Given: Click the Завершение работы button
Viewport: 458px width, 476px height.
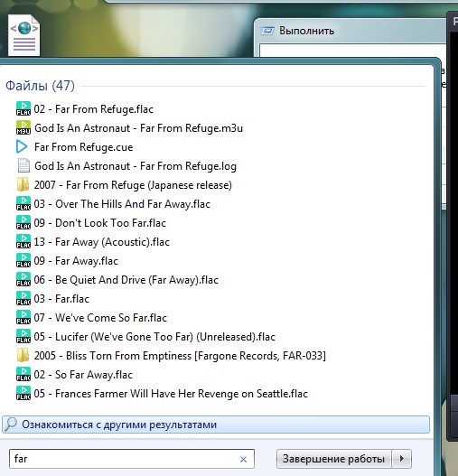Looking at the screenshot, I should (334, 459).
